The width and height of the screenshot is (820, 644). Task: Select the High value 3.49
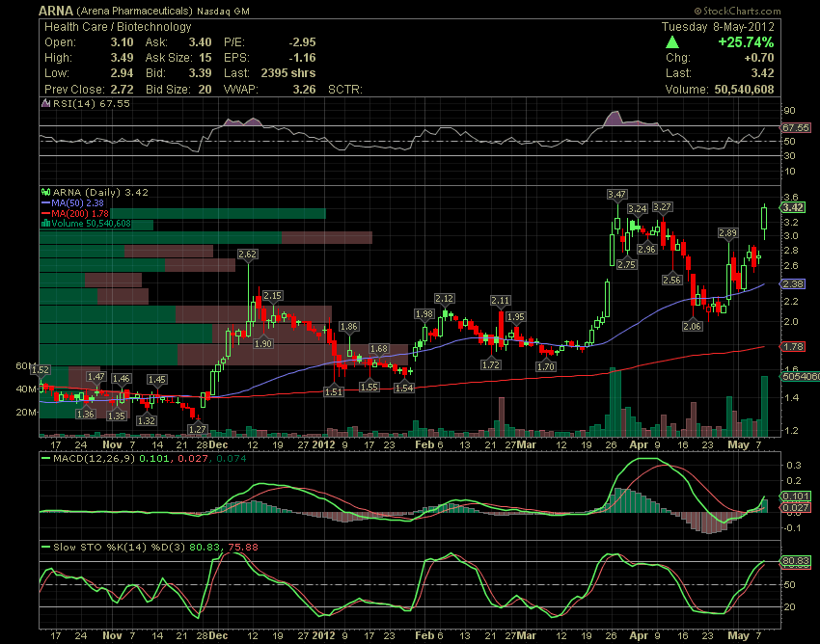coord(122,58)
